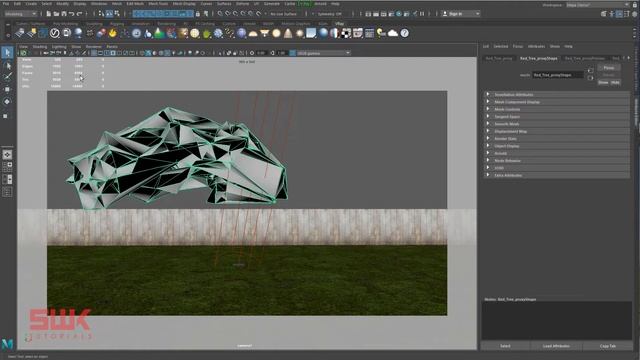
Task: Pick the Lasso Select tool in the toolbox
Action: (7, 65)
